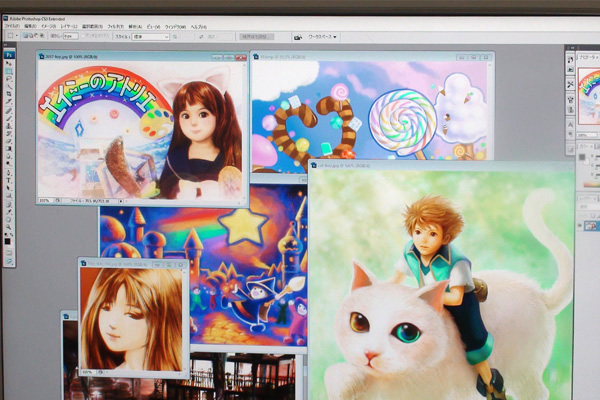Hide the layer using its eye icon
Viewport: 600px width, 400px height.
point(580,226)
